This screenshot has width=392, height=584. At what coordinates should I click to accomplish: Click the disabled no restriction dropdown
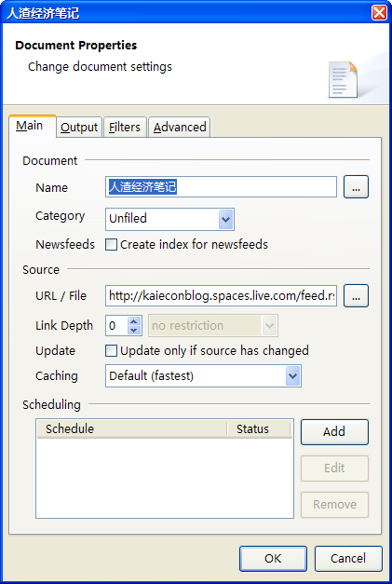pyautogui.click(x=213, y=325)
